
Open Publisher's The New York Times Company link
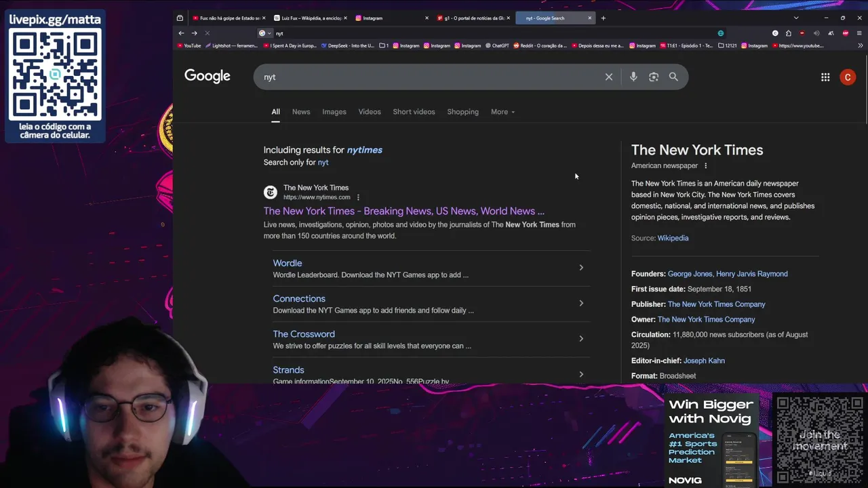coord(717,304)
